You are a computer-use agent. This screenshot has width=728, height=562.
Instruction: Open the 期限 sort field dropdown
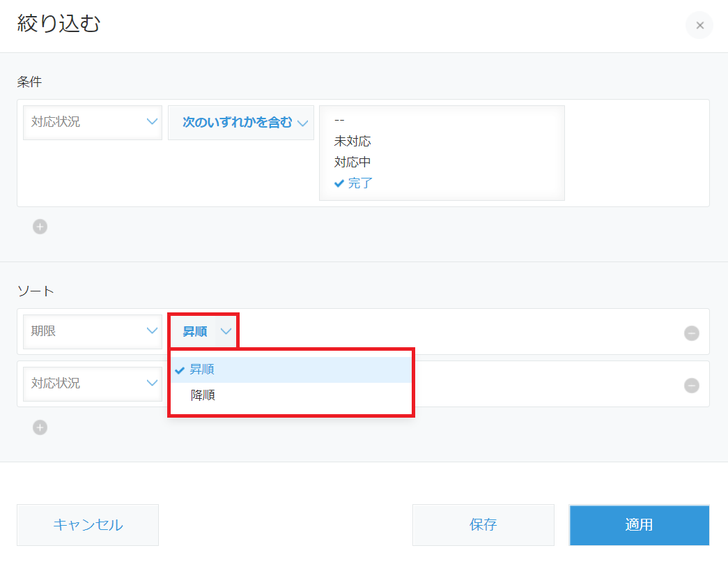coord(93,331)
